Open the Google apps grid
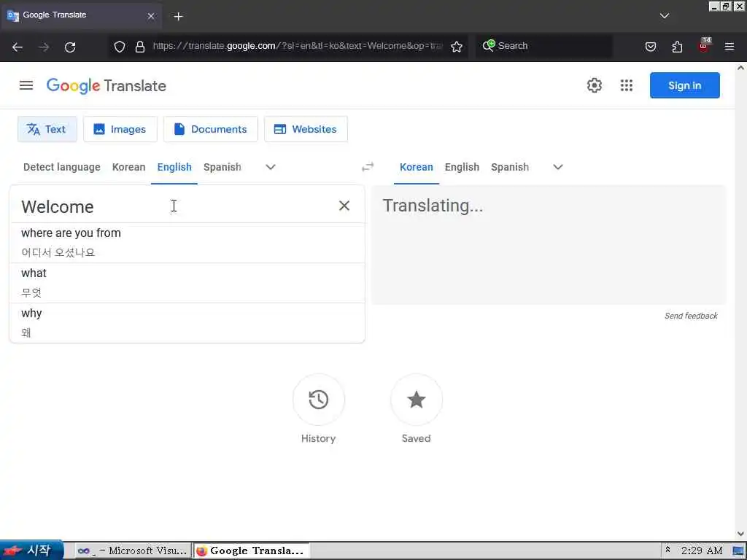Screen dimensions: 747x560 click(x=627, y=86)
